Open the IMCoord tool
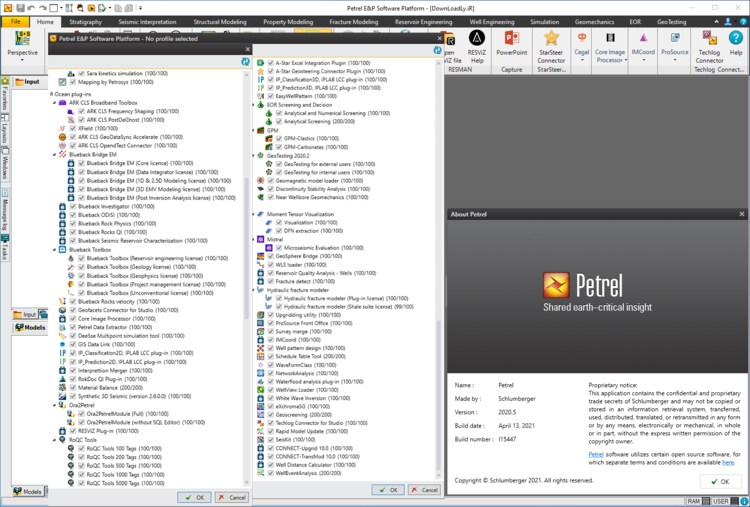 [643, 45]
